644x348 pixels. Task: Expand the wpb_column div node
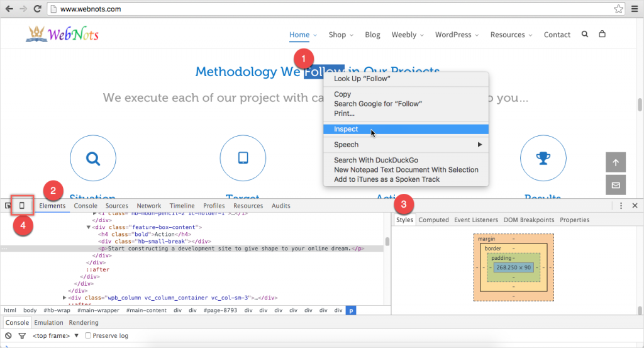point(65,297)
